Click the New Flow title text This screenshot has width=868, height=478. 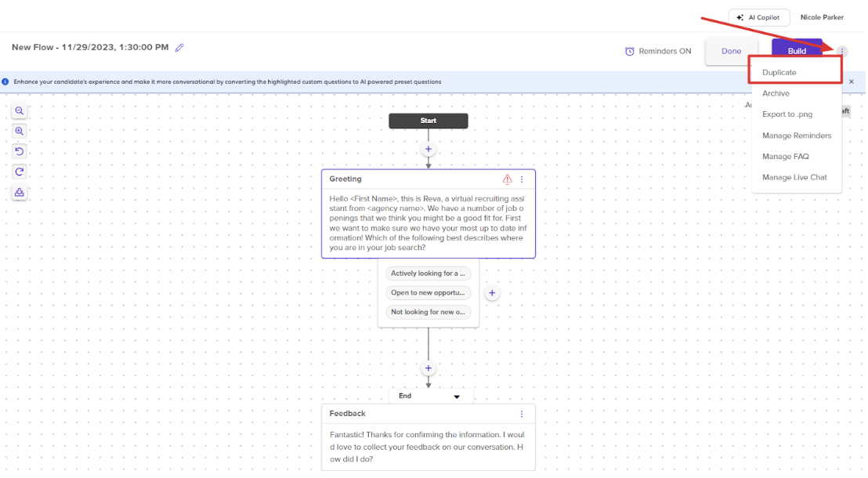click(89, 47)
